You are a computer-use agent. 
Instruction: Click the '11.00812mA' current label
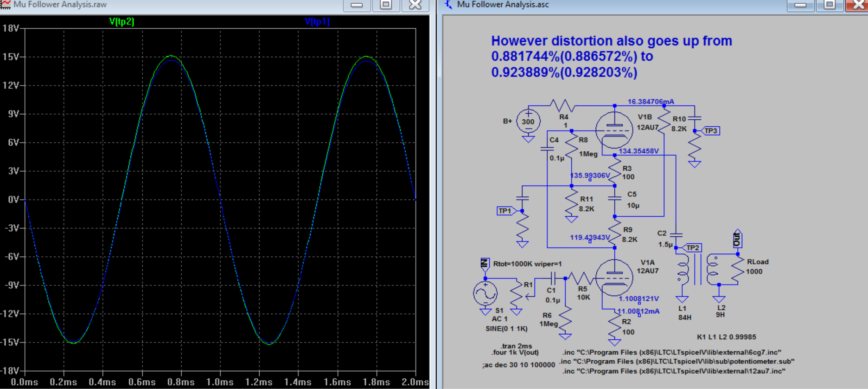pyautogui.click(x=638, y=311)
